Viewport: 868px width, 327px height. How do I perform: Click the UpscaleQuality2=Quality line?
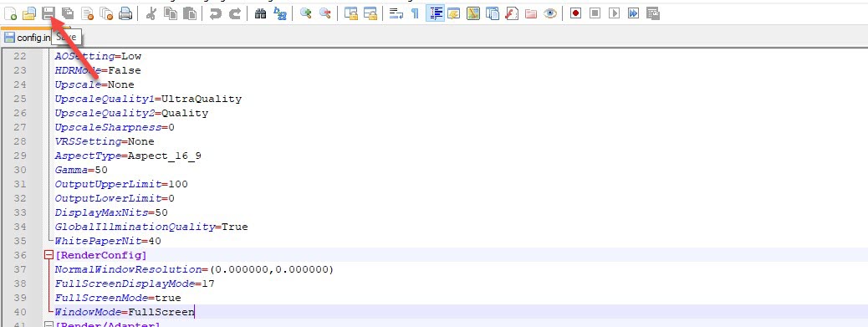(131, 113)
